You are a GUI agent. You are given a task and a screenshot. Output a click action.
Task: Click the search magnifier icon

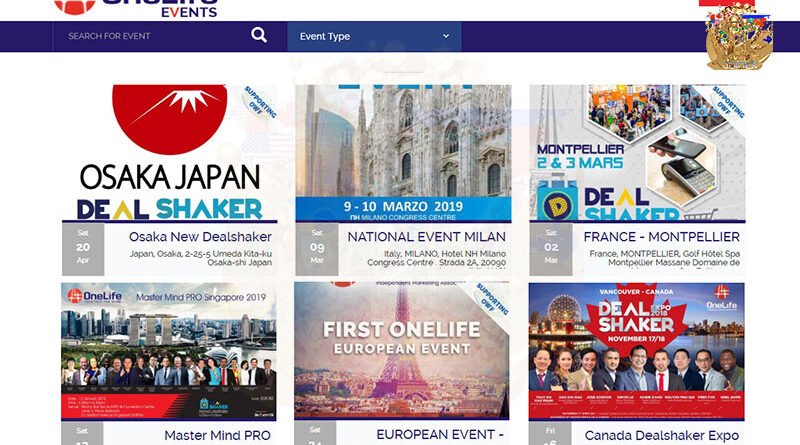pyautogui.click(x=259, y=35)
